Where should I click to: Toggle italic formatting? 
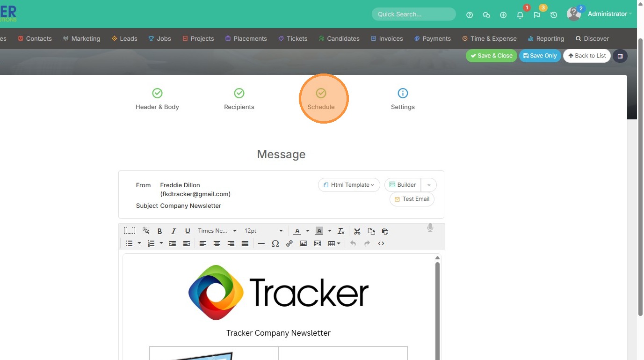[174, 231]
